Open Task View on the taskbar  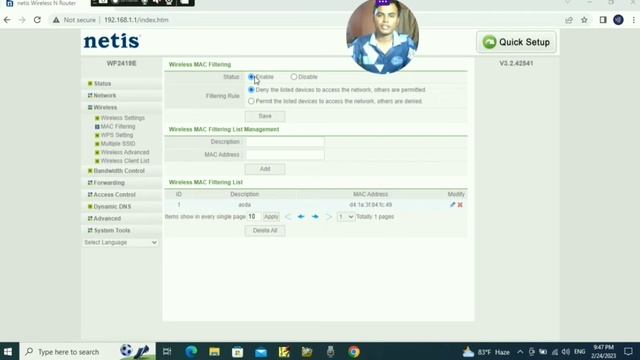(167, 351)
